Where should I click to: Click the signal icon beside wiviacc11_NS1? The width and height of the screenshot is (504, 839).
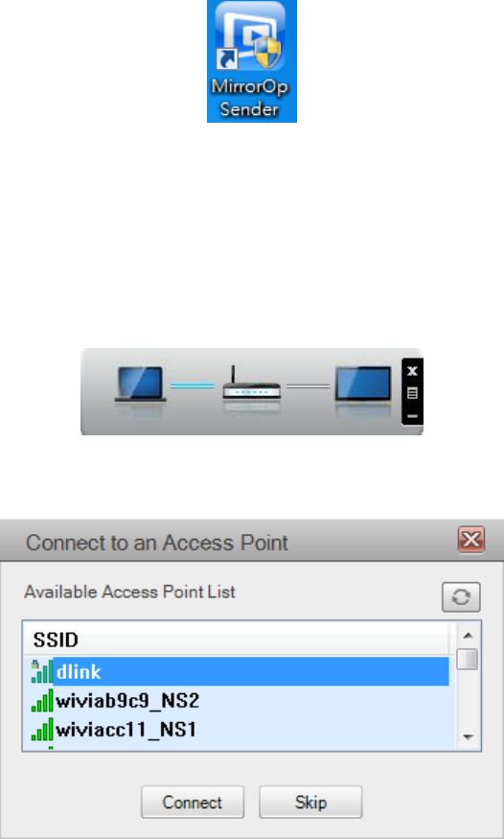[x=42, y=730]
